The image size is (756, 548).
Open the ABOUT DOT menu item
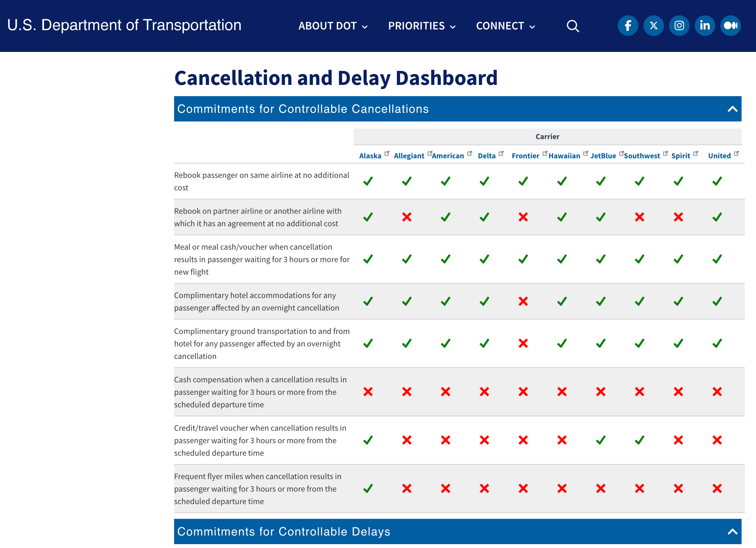coord(333,26)
